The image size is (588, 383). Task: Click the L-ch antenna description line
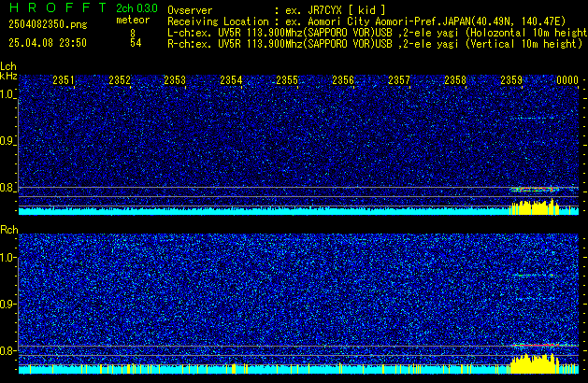(x=378, y=33)
